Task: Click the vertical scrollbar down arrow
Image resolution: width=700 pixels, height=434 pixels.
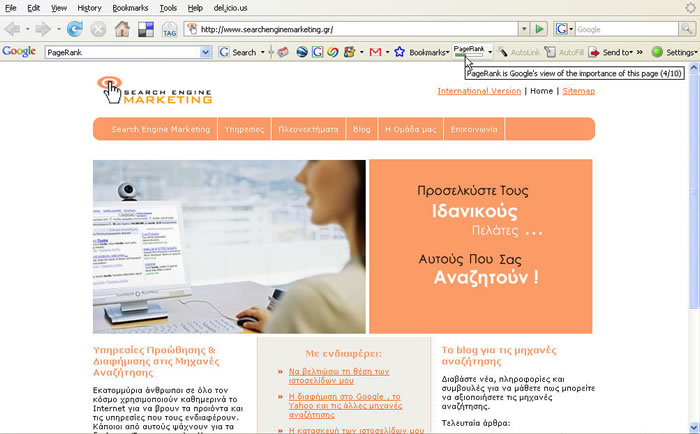Action: pos(694,427)
